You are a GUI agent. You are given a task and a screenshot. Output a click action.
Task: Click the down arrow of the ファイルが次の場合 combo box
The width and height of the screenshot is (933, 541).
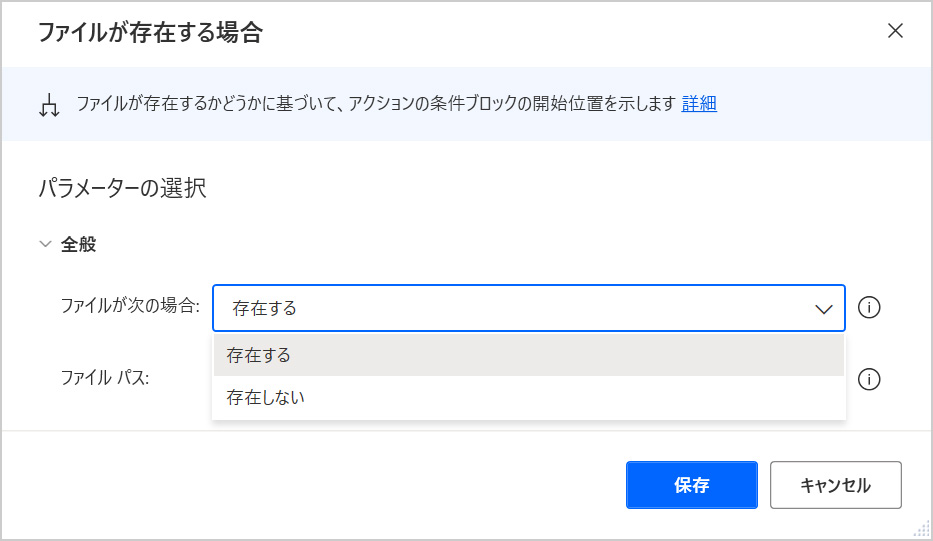[x=824, y=309]
